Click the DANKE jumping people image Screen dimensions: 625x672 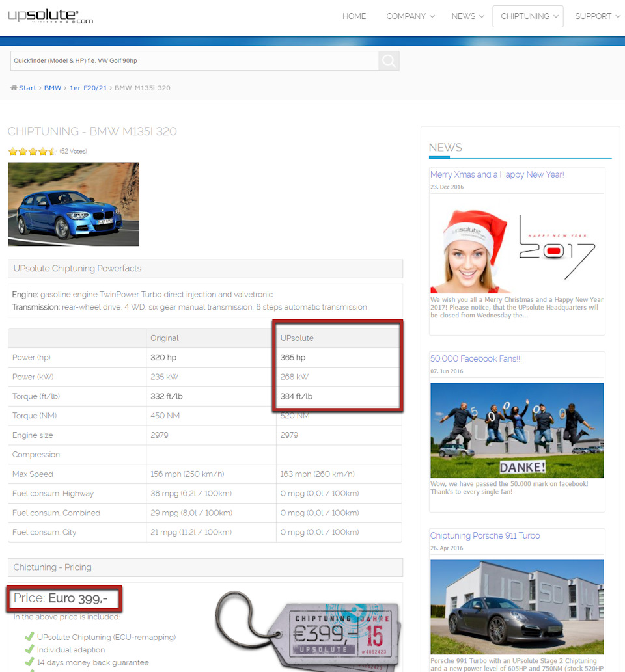[x=517, y=430]
